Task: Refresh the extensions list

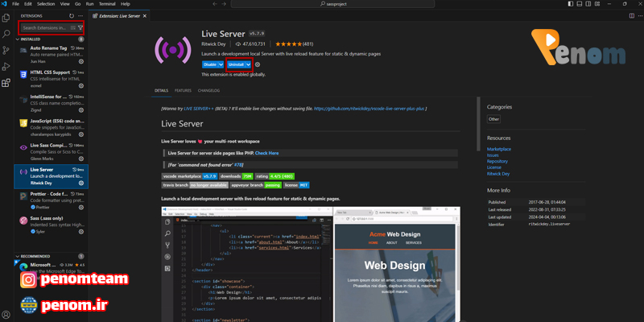Action: (x=72, y=15)
